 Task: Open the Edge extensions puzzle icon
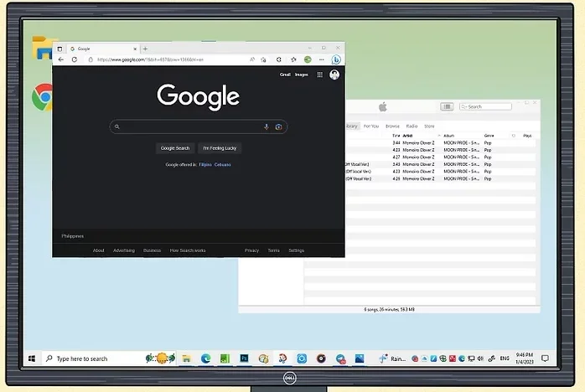[279, 59]
